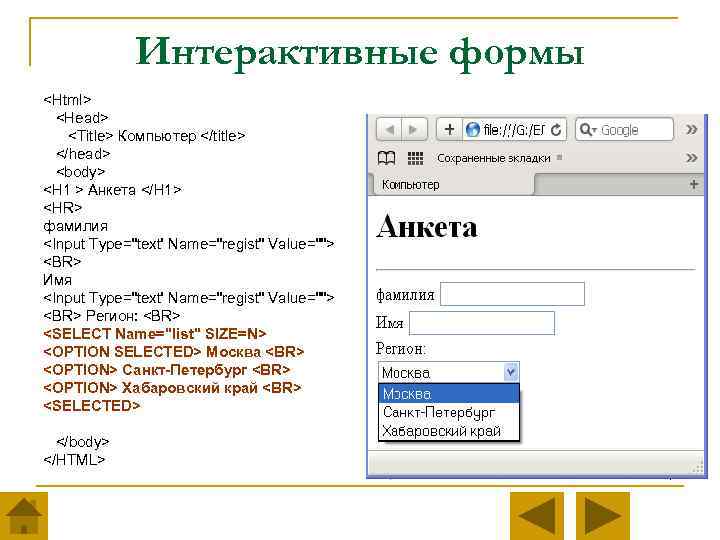This screenshot has height=540, width=720.
Task: Choose Хабаровский край from dropdown list
Action: pyautogui.click(x=449, y=431)
